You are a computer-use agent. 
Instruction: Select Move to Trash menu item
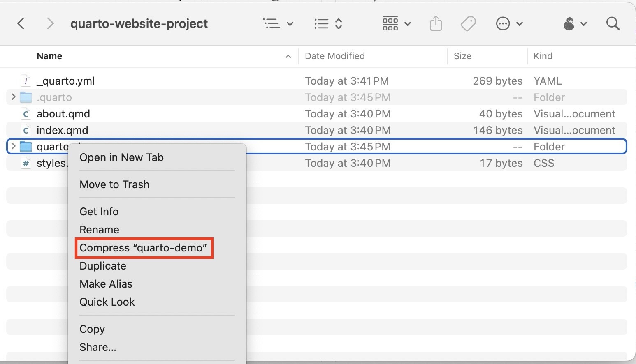tap(114, 184)
